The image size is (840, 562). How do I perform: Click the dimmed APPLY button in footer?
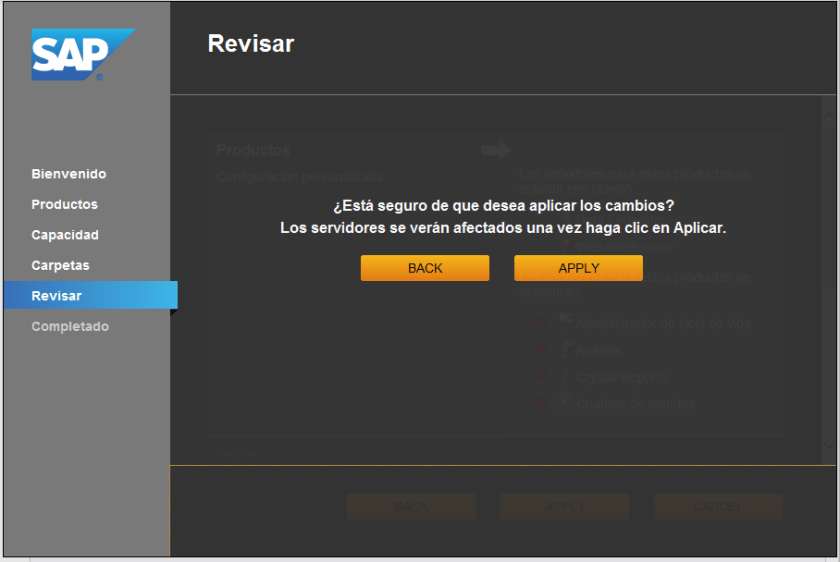click(565, 507)
